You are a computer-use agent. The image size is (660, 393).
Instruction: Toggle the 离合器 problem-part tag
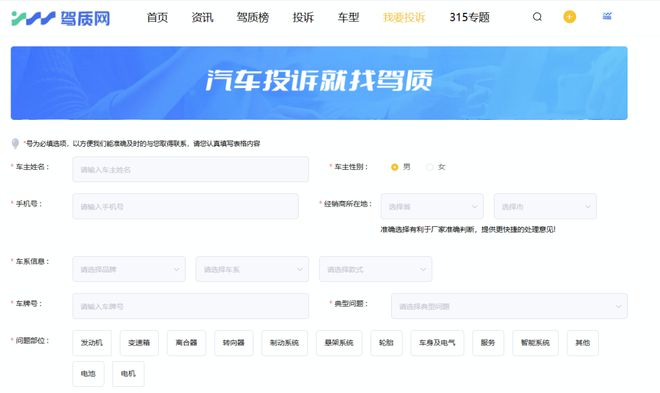186,343
